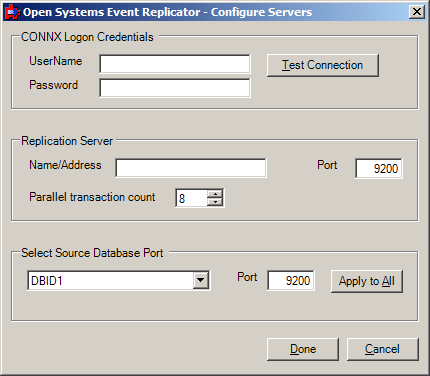Click the Replication Server group title
Viewport: 430px width, 376px height.
[67, 141]
